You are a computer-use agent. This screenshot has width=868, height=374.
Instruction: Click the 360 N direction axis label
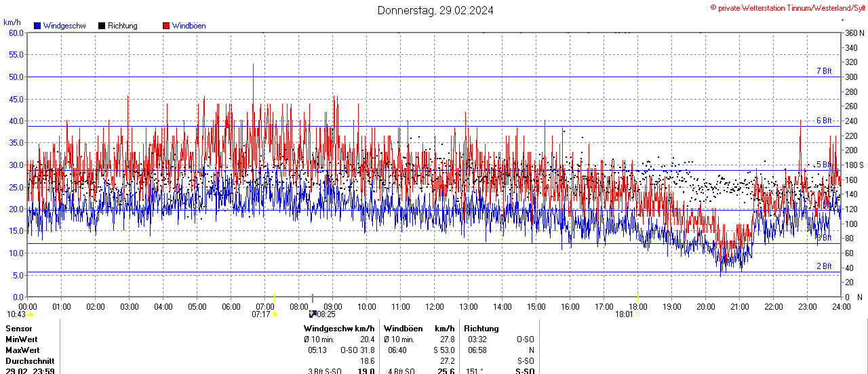854,33
